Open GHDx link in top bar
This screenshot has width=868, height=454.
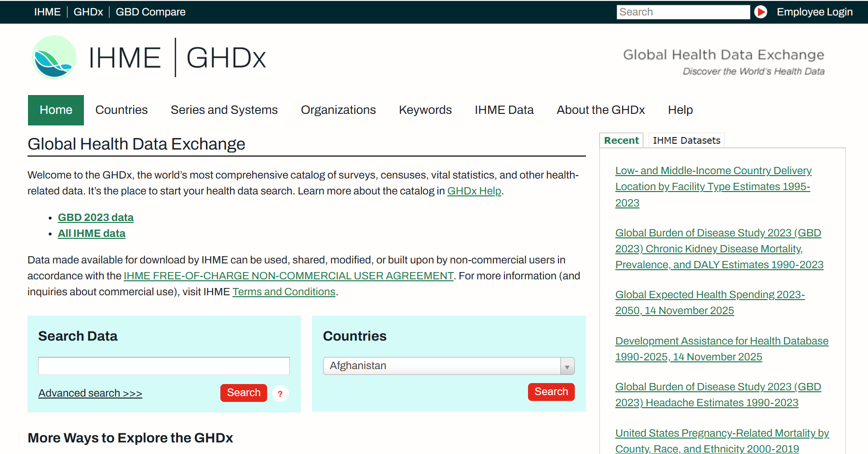coord(88,12)
